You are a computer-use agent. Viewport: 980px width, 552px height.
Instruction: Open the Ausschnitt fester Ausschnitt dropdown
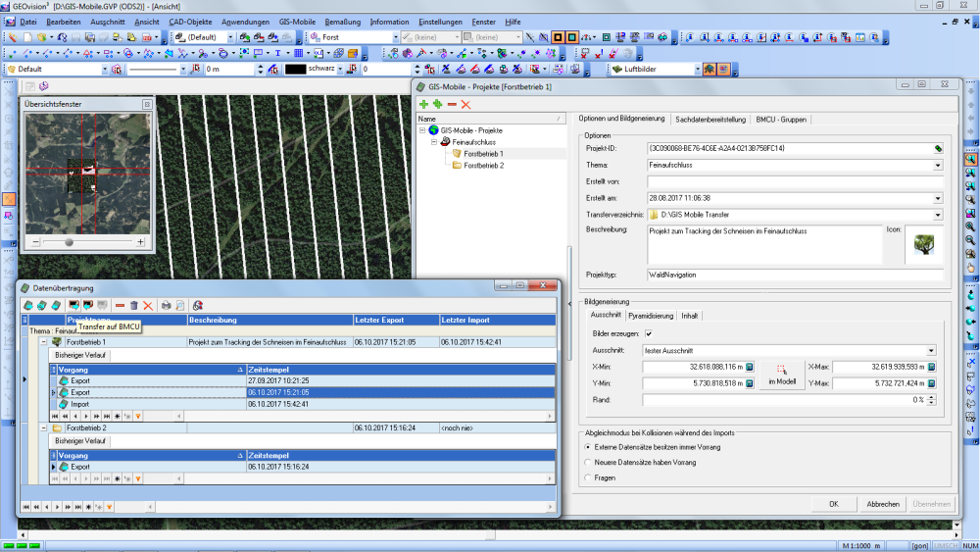(931, 350)
